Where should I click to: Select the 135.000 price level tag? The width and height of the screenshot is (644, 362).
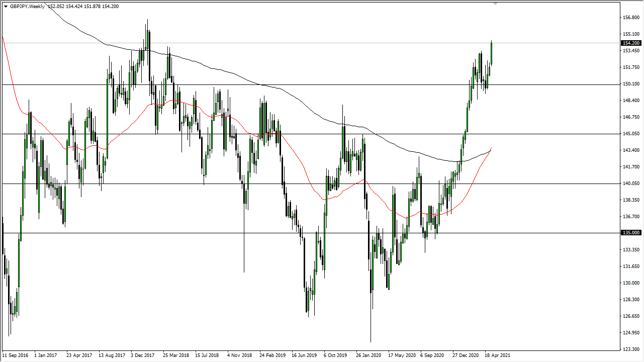(630, 232)
